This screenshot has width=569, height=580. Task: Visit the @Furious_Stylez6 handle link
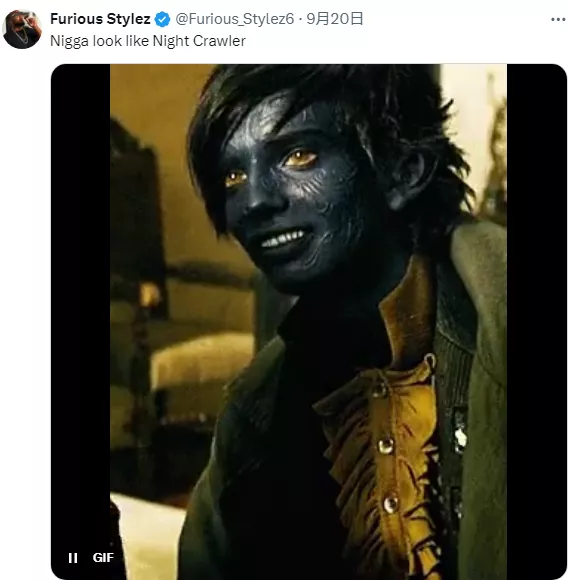pyautogui.click(x=235, y=19)
